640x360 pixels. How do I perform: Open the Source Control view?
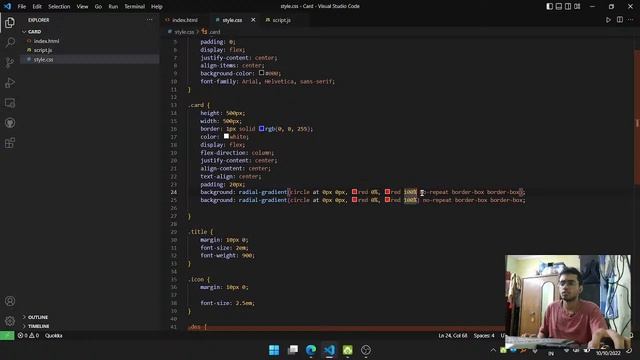10,62
